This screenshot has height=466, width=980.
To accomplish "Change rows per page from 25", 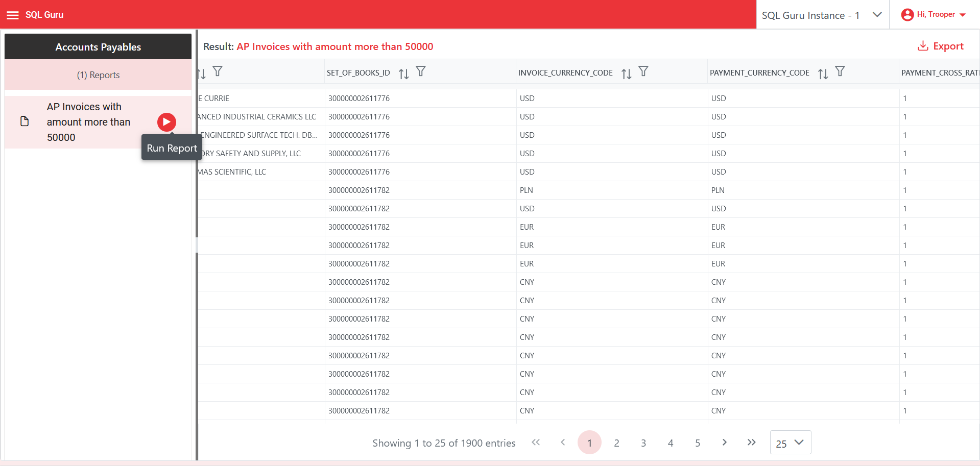I will (x=790, y=443).
